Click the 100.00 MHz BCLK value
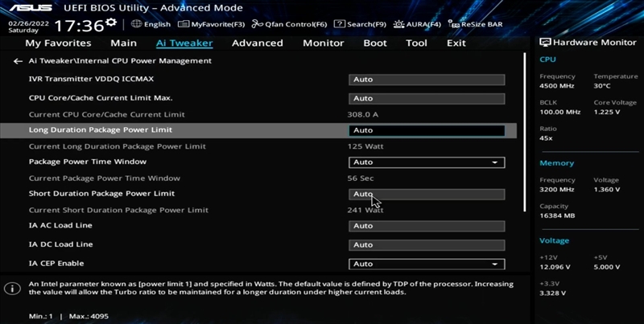Image resolution: width=644 pixels, height=324 pixels. click(x=559, y=112)
